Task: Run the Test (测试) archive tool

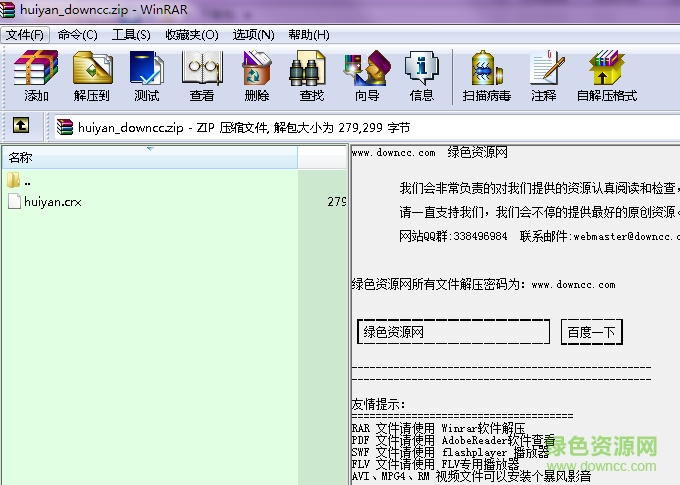Action: click(147, 68)
